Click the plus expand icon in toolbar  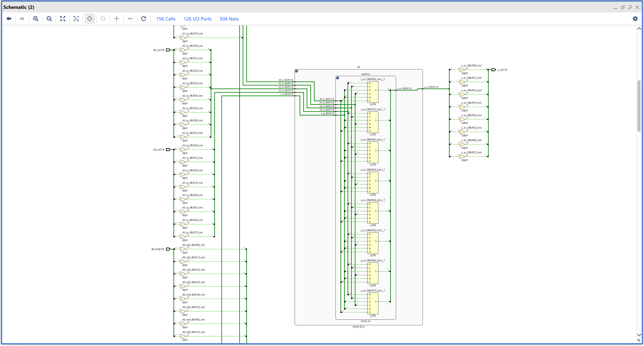coord(117,19)
